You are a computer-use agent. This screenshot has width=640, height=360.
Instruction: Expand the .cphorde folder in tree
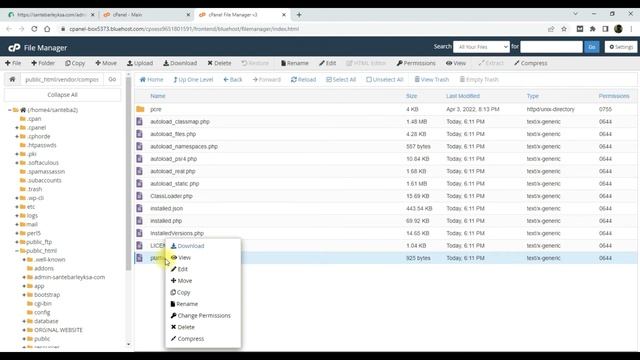17,136
